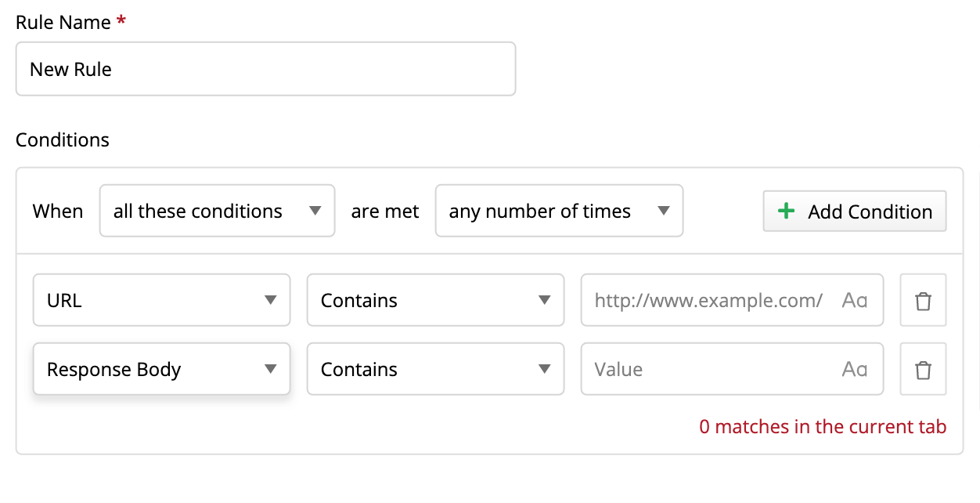Open the Contains operator dropdown in the URL row
The image size is (980, 503).
(x=435, y=300)
